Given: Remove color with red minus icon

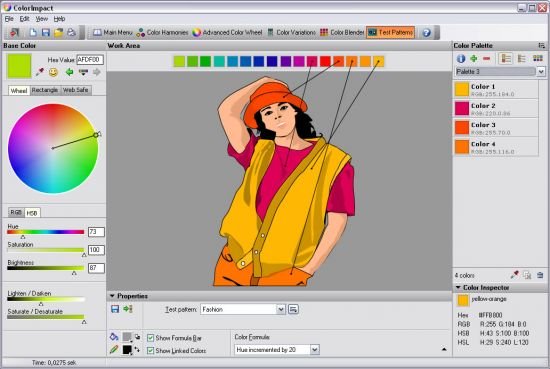Looking at the screenshot, I should [486, 59].
